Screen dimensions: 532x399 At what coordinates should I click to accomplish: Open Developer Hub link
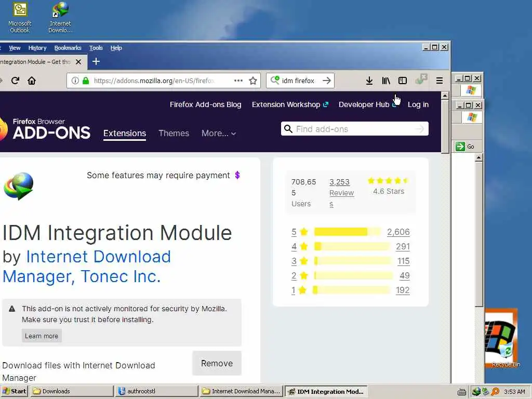(367, 104)
